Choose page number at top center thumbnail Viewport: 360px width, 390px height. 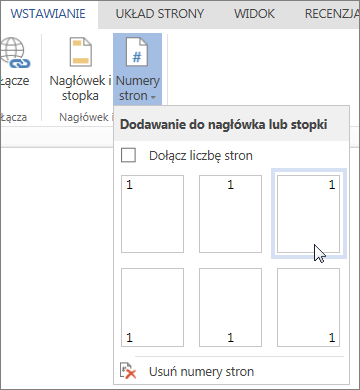click(230, 214)
